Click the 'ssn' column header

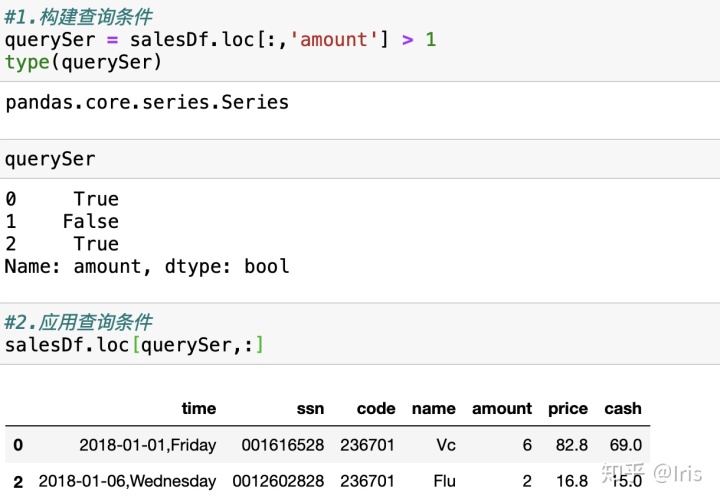[309, 408]
